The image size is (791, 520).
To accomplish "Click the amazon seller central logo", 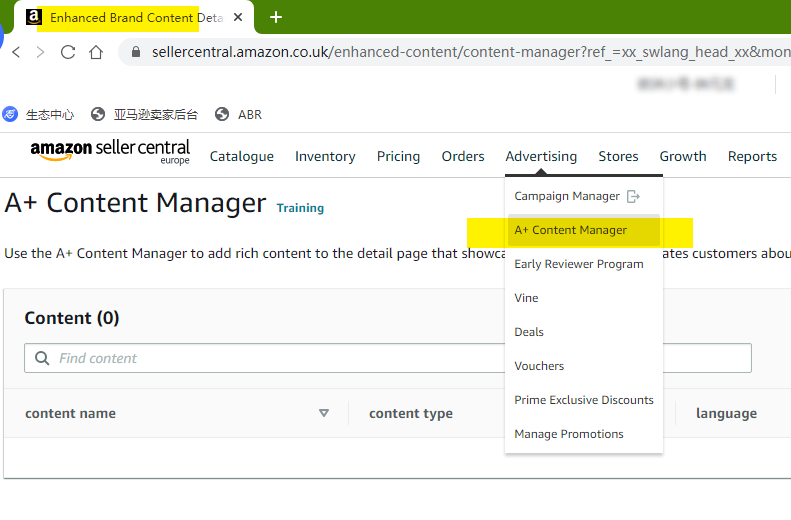I will point(110,152).
